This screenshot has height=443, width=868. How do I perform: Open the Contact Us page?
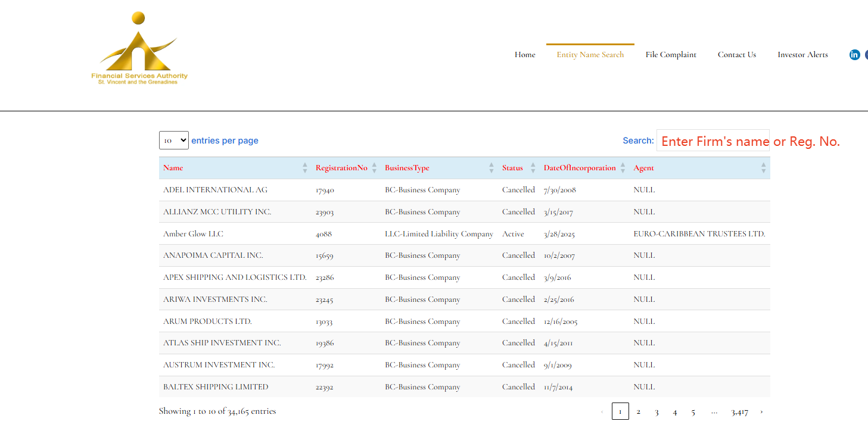(737, 55)
